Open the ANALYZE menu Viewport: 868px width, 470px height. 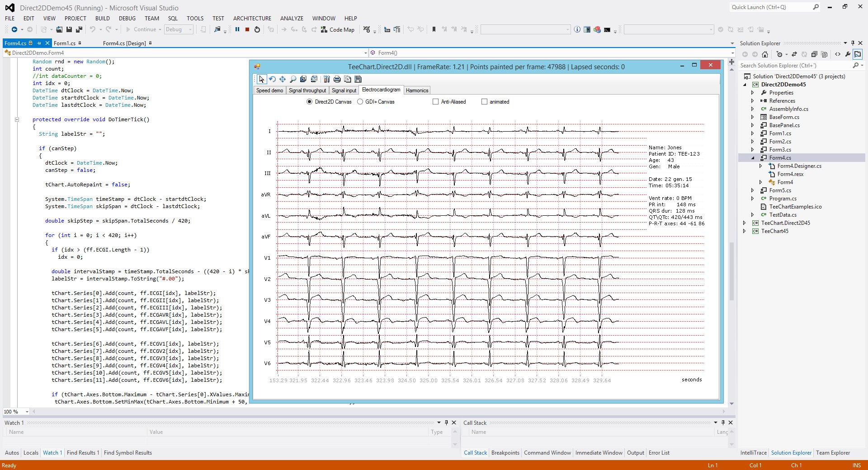pyautogui.click(x=292, y=19)
